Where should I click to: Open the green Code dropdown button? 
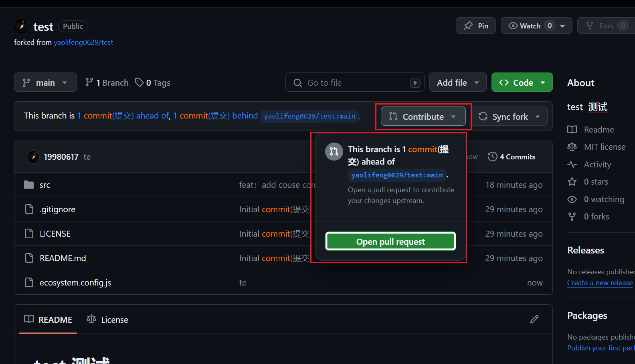coord(522,82)
